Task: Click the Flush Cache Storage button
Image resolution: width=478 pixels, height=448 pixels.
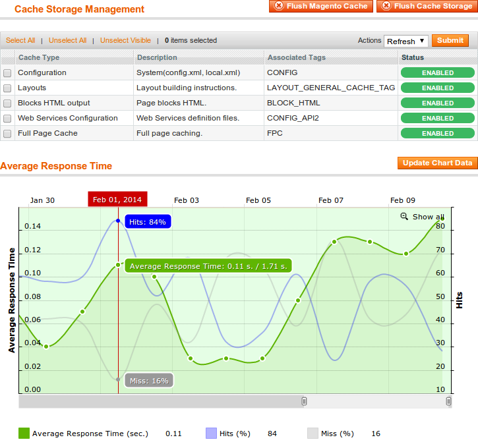Action: [427, 6]
